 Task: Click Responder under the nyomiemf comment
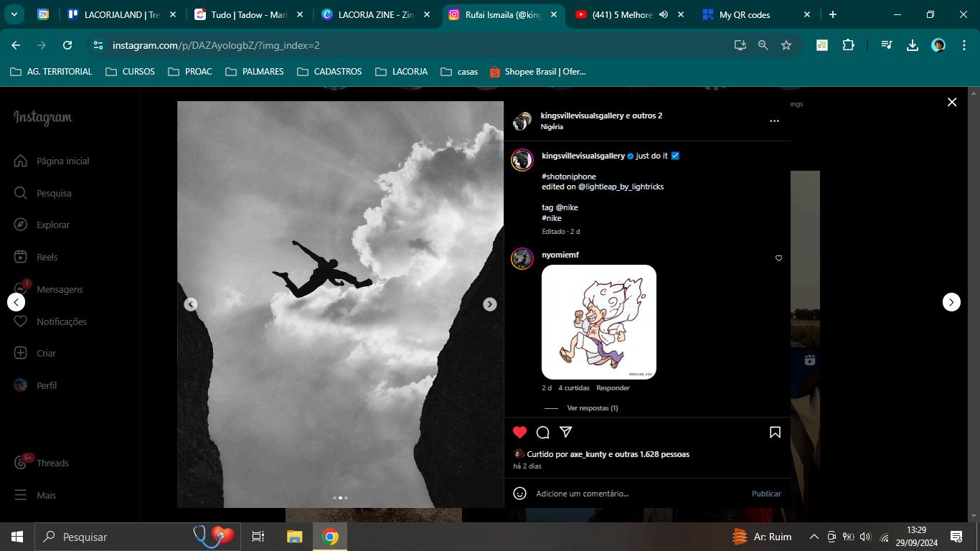[x=613, y=388]
